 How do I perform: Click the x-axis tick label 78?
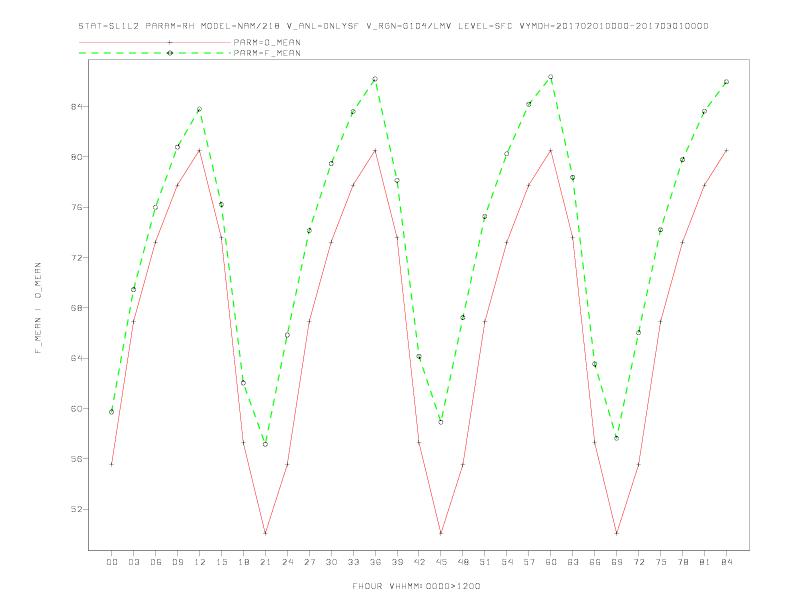[x=683, y=562]
